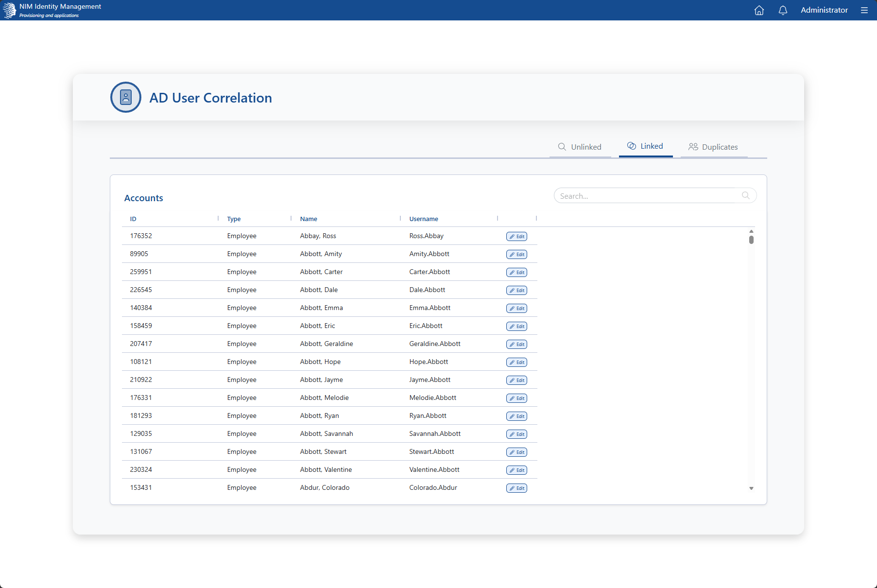Focus the Accounts search field
877x588 pixels.
click(x=655, y=196)
